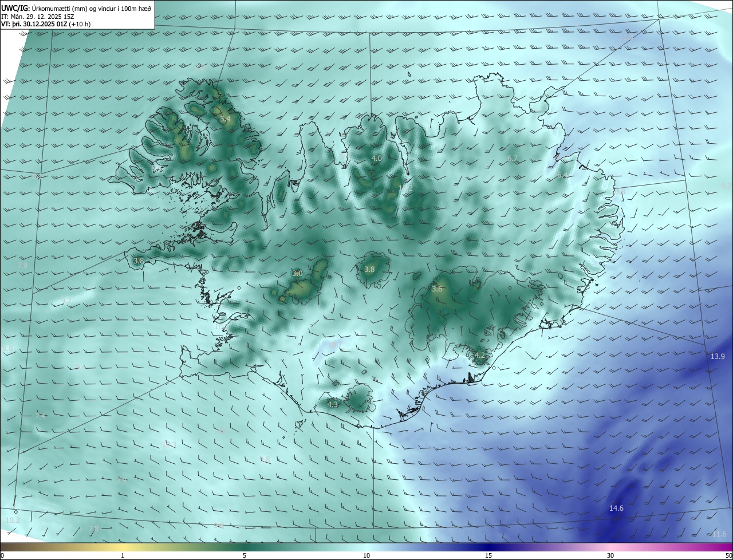733x560 pixels.
Task: Click the 7.8 value label over the sea
Action: click(93, 529)
